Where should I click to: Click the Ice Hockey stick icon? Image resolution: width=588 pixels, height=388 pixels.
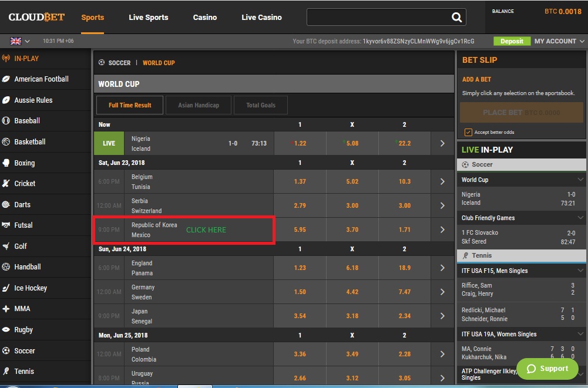(x=6, y=288)
